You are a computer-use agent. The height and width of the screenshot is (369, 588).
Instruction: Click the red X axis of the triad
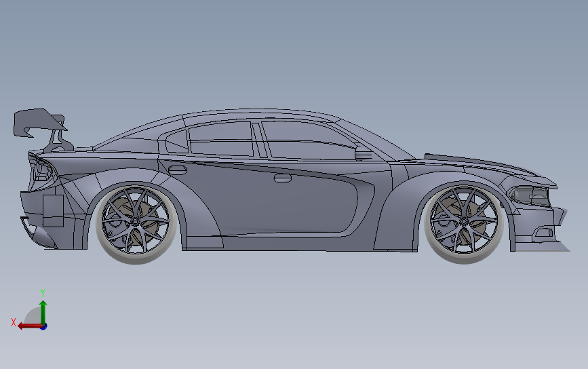click(30, 326)
